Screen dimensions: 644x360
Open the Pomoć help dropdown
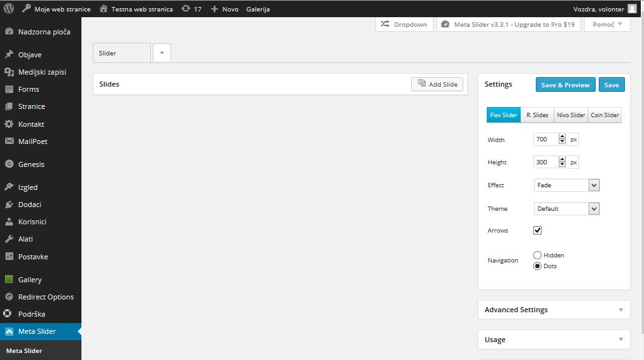coord(607,24)
